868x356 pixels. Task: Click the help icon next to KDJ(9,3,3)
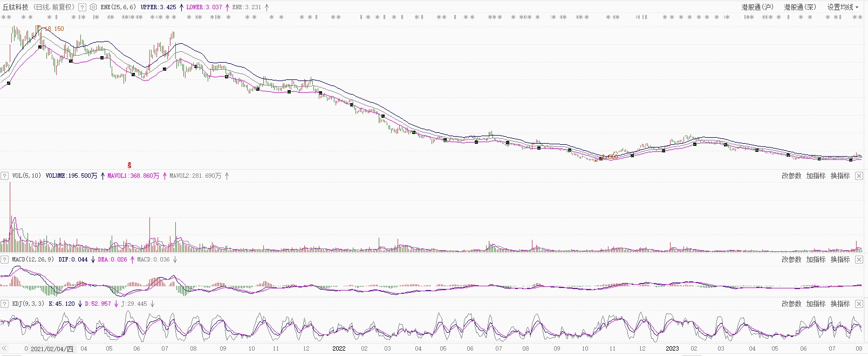(5, 304)
